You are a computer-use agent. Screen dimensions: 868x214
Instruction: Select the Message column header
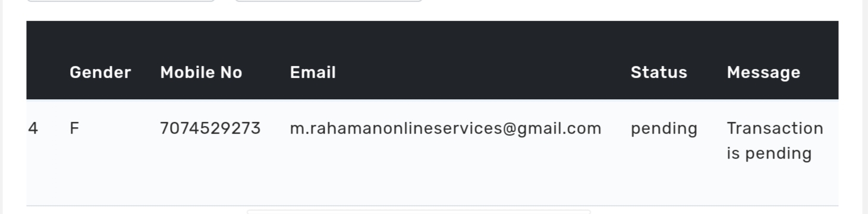[763, 73]
